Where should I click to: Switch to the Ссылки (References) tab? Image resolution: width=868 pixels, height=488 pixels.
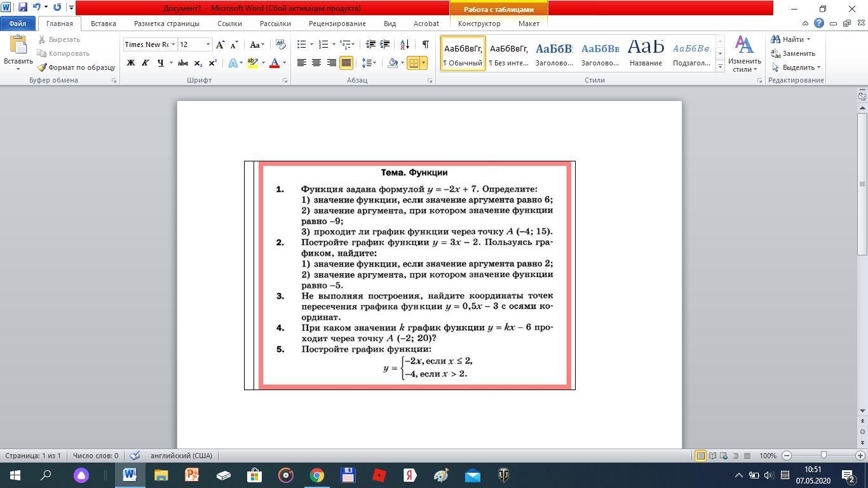click(229, 24)
